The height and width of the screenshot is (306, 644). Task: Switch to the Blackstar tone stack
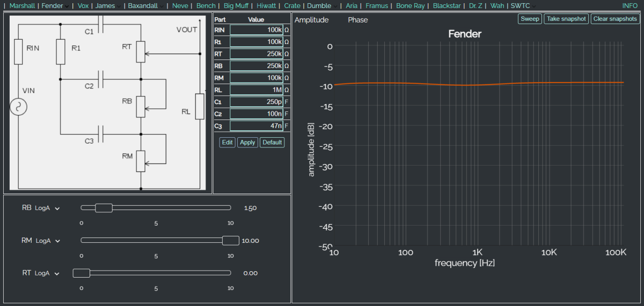click(447, 6)
